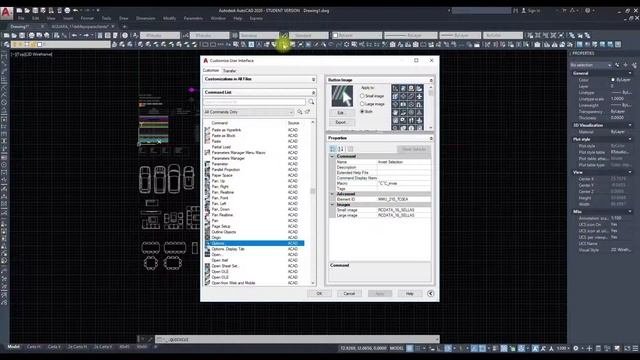Image resolution: width=640 pixels, height=360 pixels.
Task: Collapse the Properties pane in the dialog
Action: 431,138
